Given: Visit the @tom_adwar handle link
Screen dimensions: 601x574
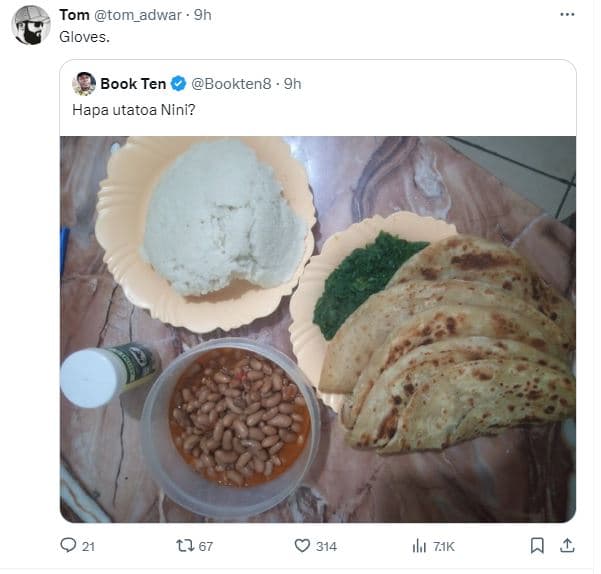Looking at the screenshot, I should pyautogui.click(x=135, y=14).
